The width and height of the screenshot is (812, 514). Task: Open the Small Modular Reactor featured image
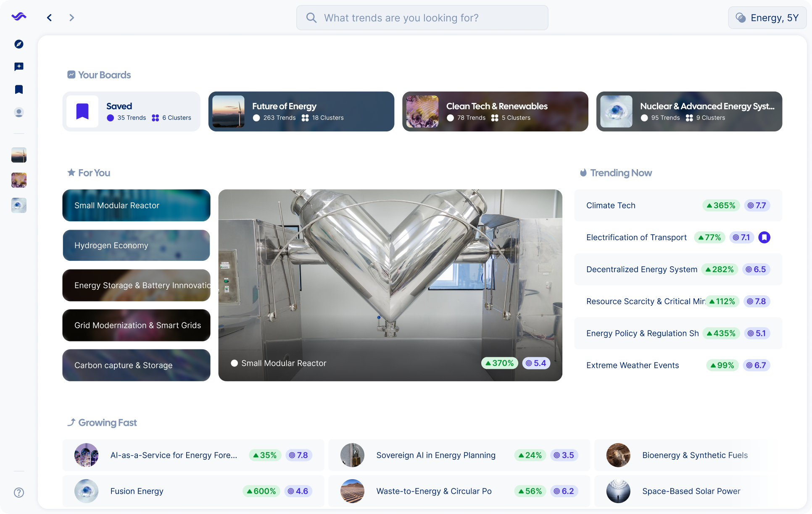[x=390, y=286]
